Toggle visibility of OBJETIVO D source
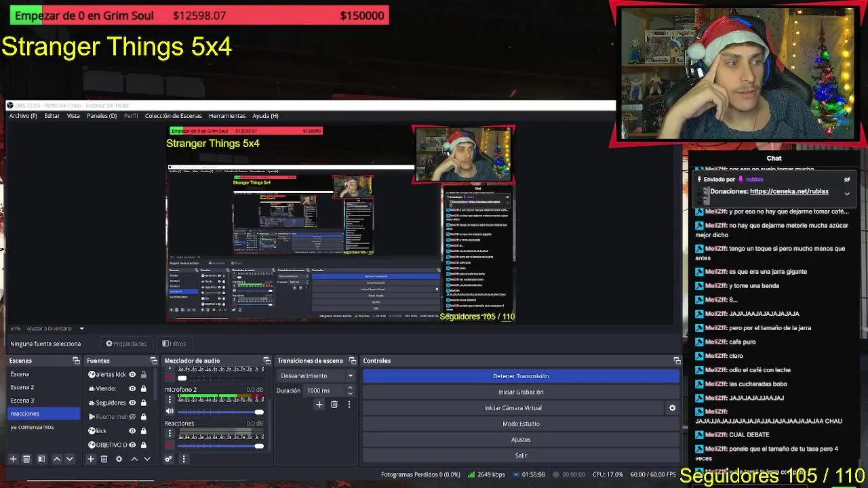The image size is (868, 488). (132, 445)
